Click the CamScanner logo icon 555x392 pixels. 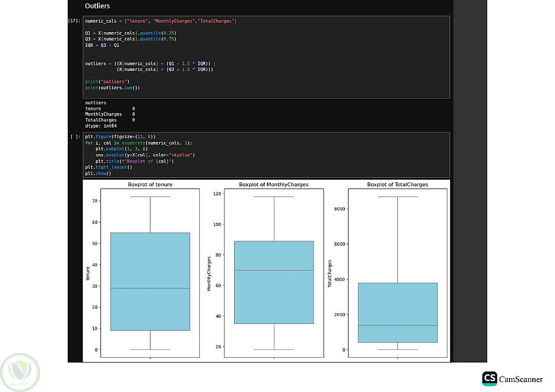click(x=490, y=379)
